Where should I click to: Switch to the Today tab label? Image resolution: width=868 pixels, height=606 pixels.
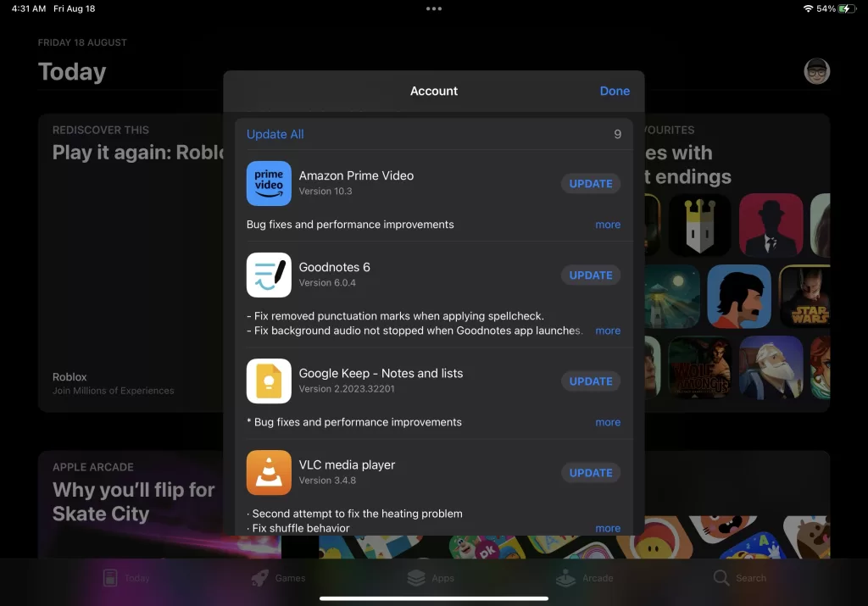[x=136, y=578]
